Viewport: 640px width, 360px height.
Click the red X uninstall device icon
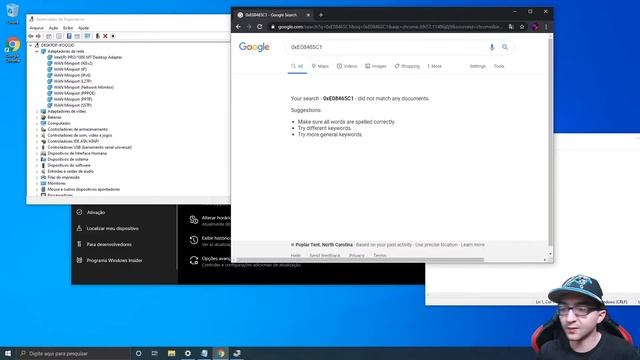click(x=105, y=36)
